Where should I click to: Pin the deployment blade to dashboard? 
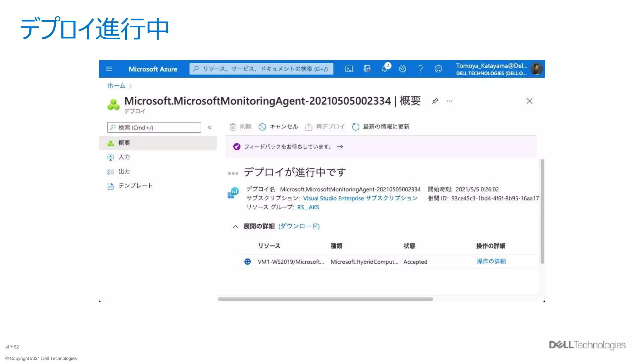435,101
